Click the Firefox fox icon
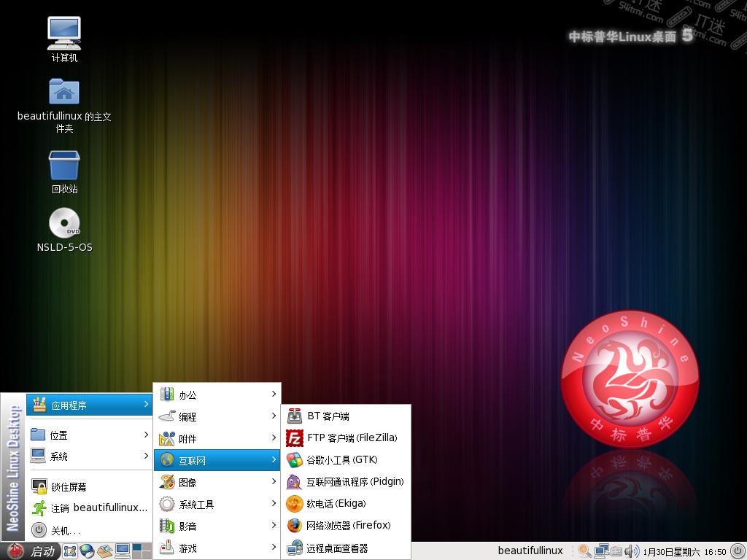 click(x=295, y=526)
